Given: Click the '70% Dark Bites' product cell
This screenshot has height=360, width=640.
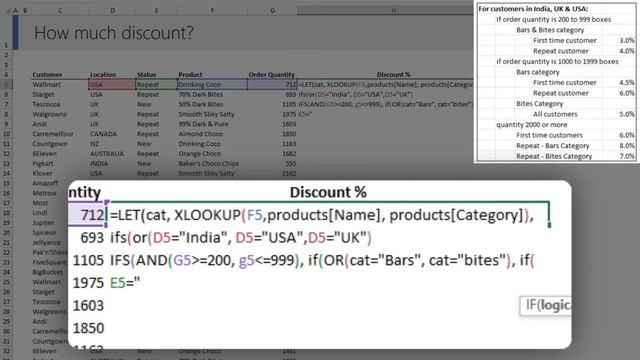Looking at the screenshot, I should [x=200, y=94].
